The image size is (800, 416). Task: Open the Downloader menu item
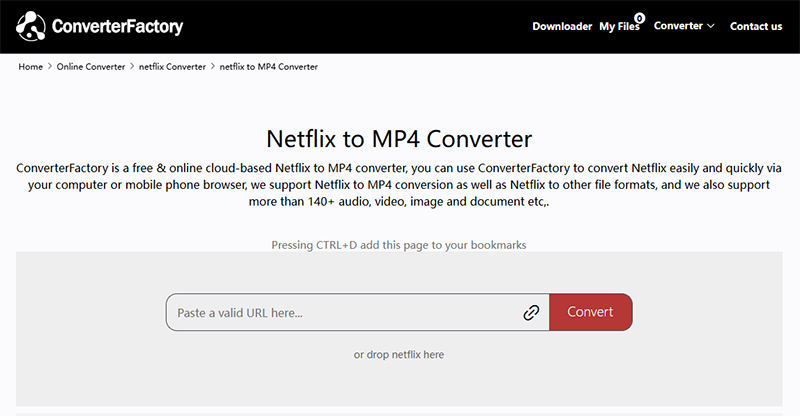click(562, 27)
